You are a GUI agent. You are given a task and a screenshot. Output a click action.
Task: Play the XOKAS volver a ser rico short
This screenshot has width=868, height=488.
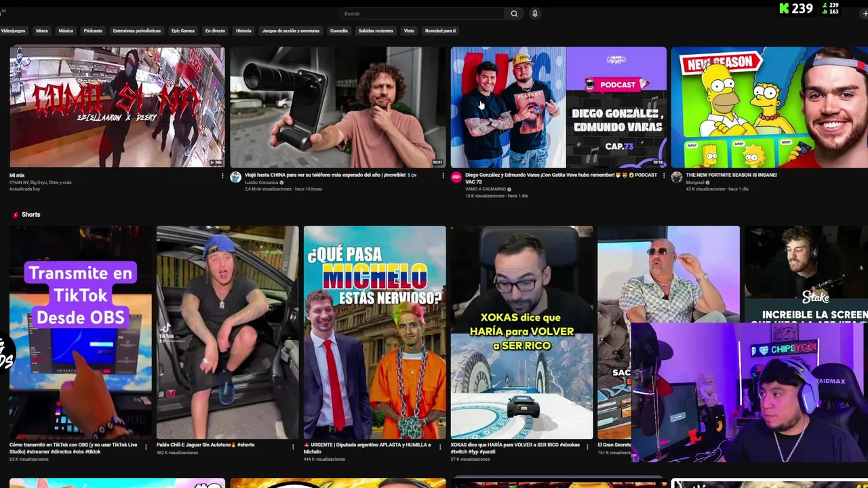tap(521, 332)
